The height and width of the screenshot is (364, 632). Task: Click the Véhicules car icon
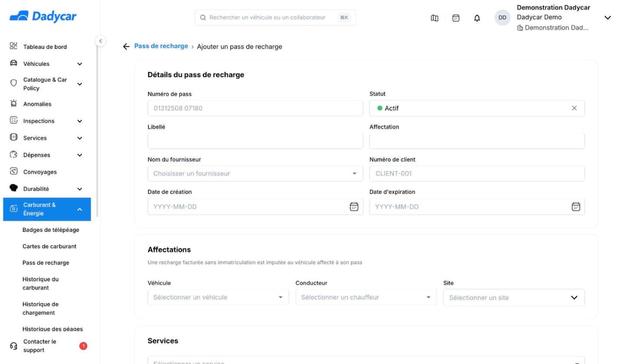[14, 64]
